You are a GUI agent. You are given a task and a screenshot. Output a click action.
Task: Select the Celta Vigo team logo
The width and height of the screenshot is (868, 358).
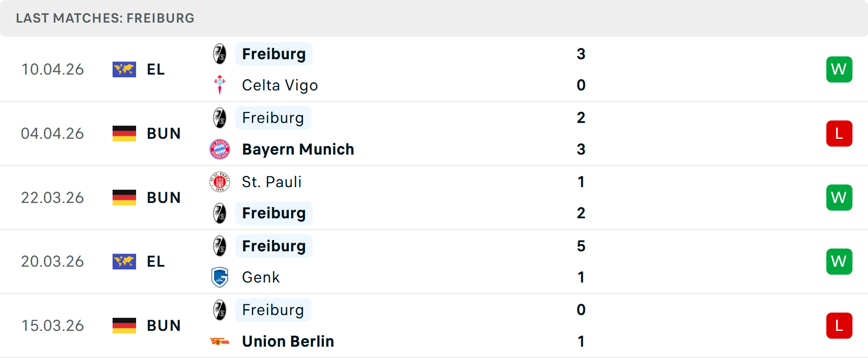click(220, 85)
